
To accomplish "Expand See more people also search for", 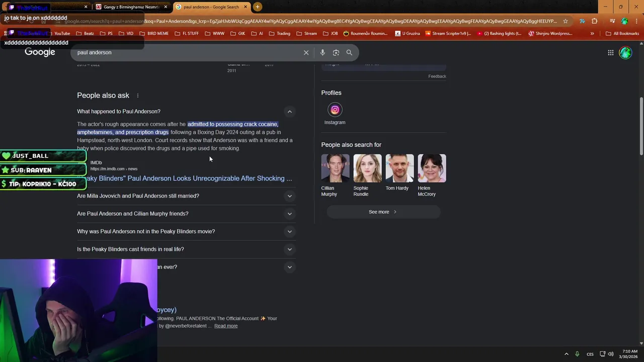I will point(383,212).
